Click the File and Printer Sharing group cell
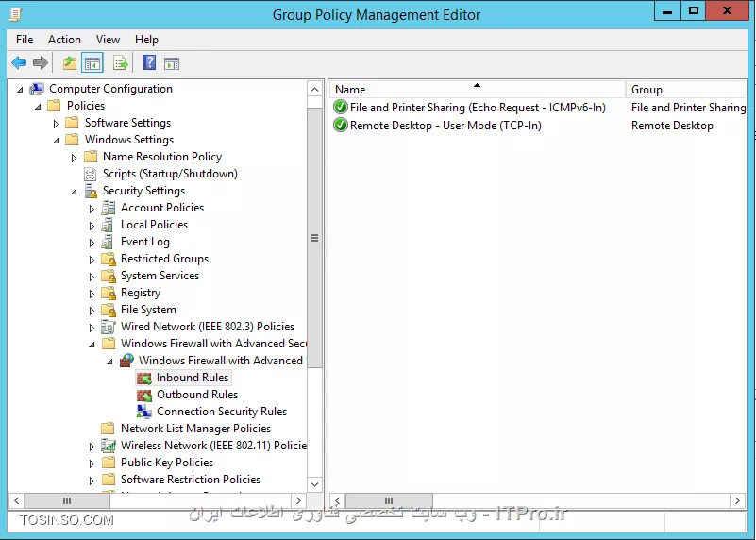This screenshot has height=540, width=756. tap(688, 107)
